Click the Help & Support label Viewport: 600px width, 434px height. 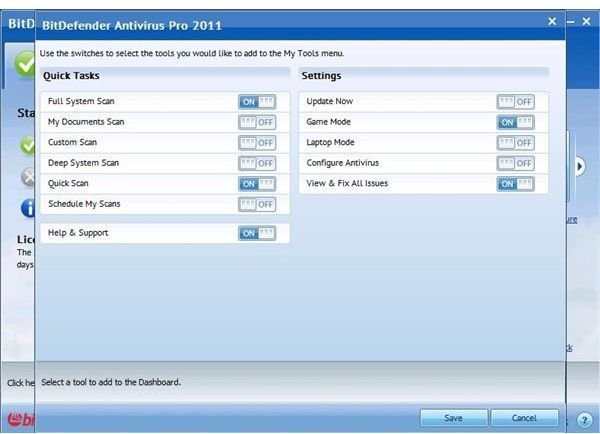78,233
